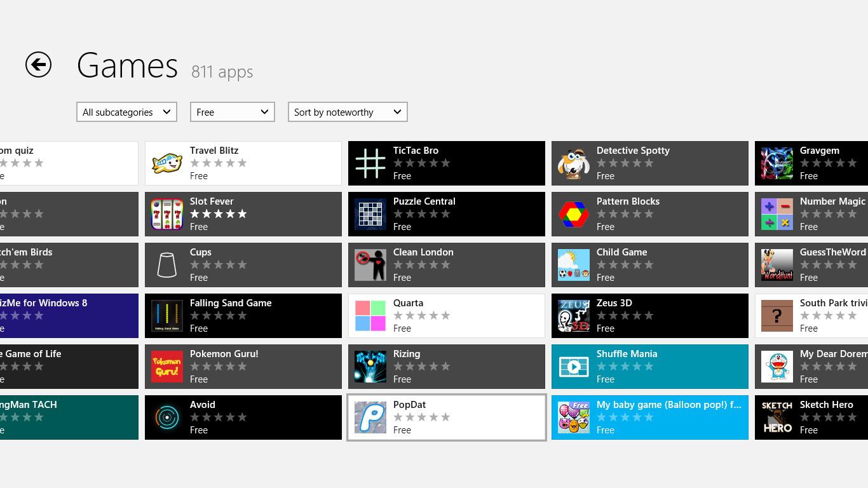Click the Pokemon Guru! red icon
Screen dimensions: 868x488
167,367
